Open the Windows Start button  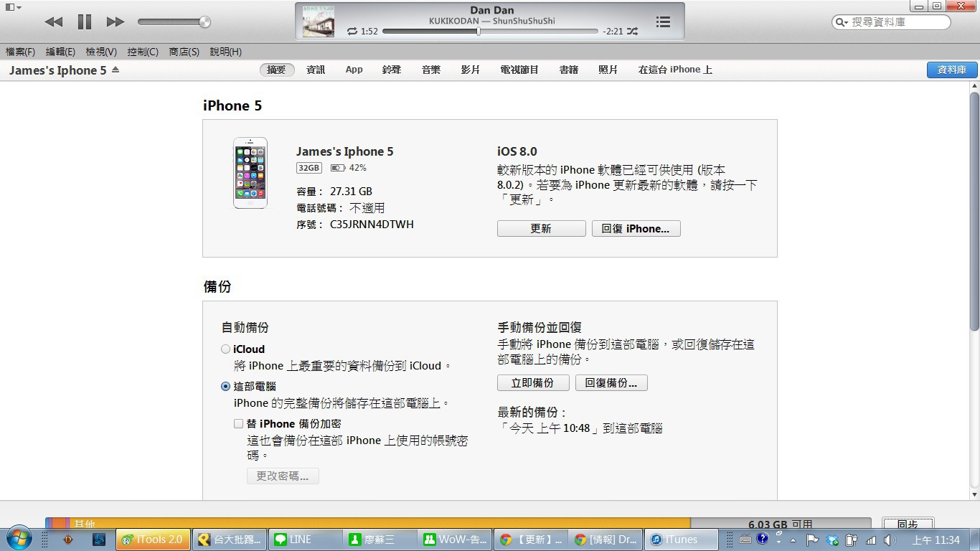[x=18, y=540]
